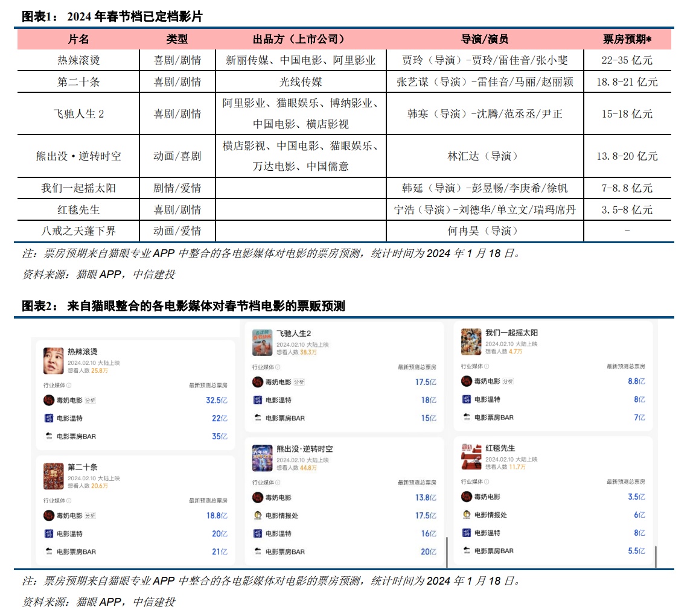Click heading 图表1：2024年春节档已定档影片

point(112,16)
